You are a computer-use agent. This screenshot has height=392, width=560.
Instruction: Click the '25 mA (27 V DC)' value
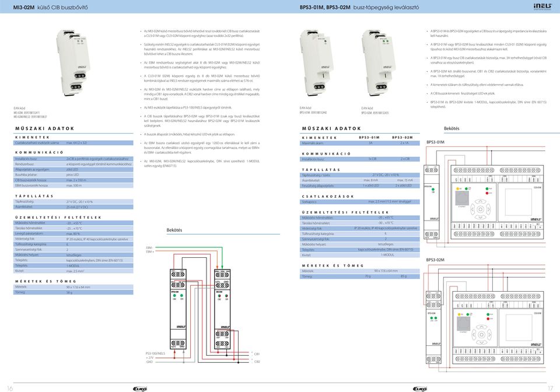coord(77,207)
